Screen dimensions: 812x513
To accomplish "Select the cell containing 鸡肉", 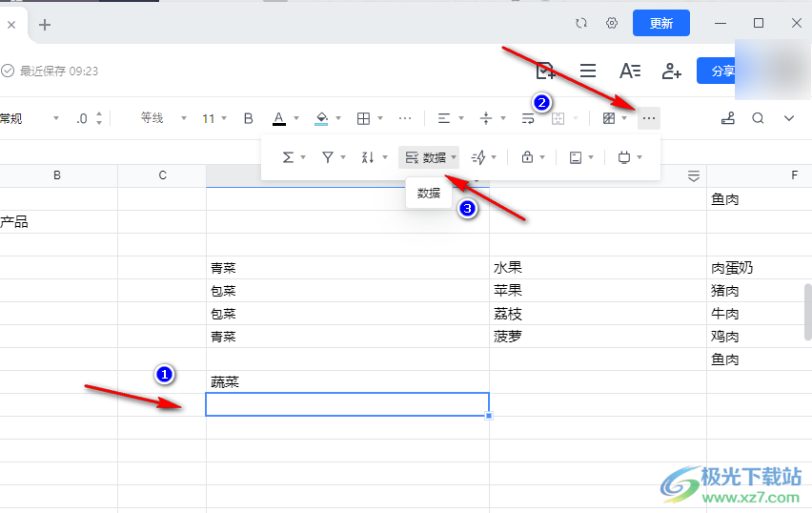I will pyautogui.click(x=760, y=337).
